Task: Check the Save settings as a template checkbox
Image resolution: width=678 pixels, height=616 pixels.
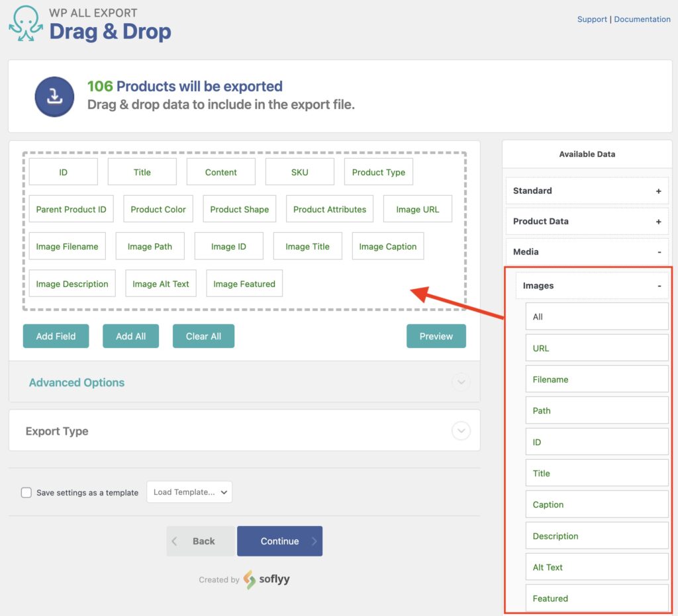Action: pos(26,492)
